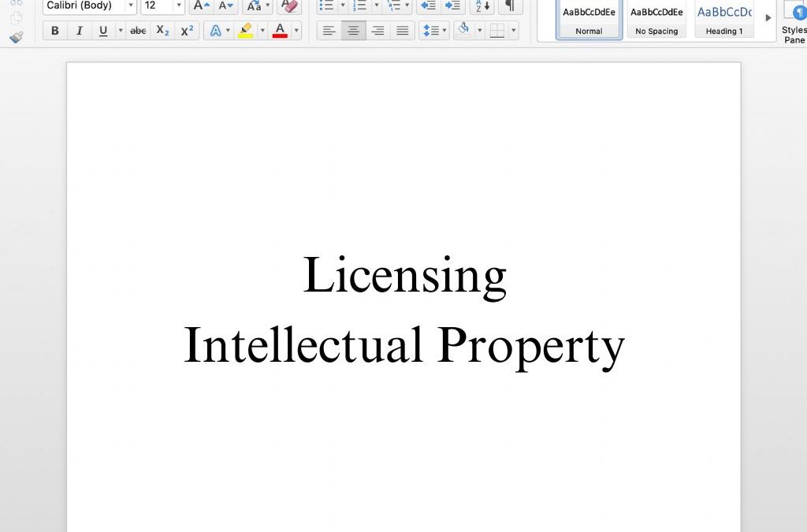The width and height of the screenshot is (807, 532).
Task: Expand the shading color dropdown arrow
Action: tap(479, 31)
